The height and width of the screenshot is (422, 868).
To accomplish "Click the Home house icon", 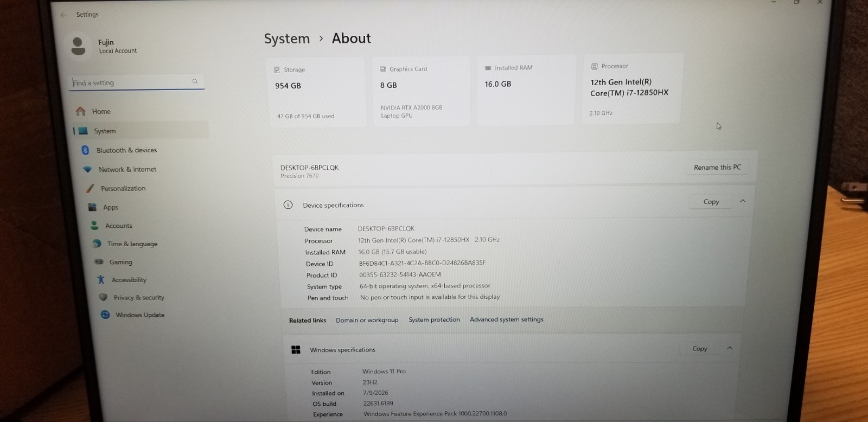I will click(81, 111).
